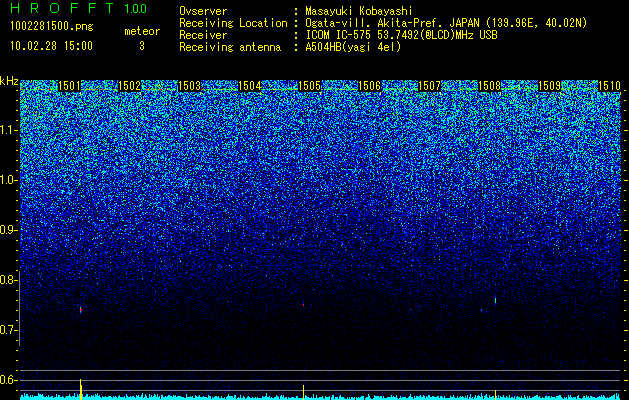Click the Receiving antenna label
This screenshot has width=629, height=400.
click(x=230, y=47)
